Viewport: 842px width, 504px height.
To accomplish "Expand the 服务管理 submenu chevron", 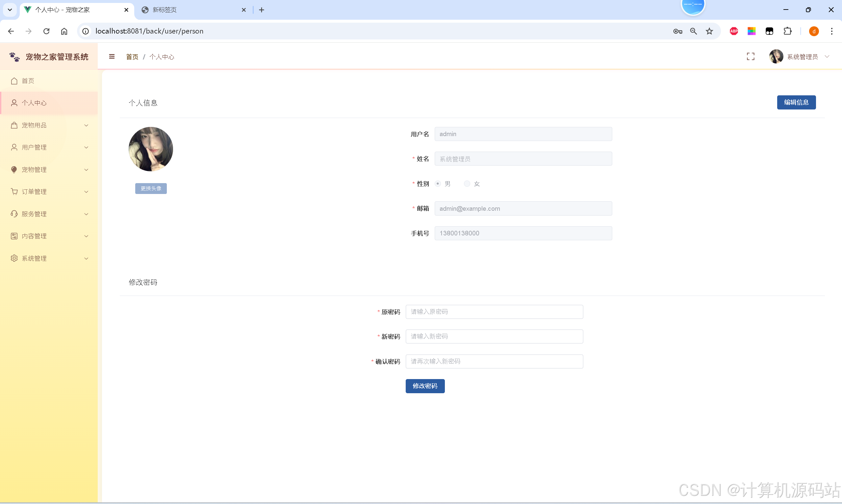I will tap(86, 214).
